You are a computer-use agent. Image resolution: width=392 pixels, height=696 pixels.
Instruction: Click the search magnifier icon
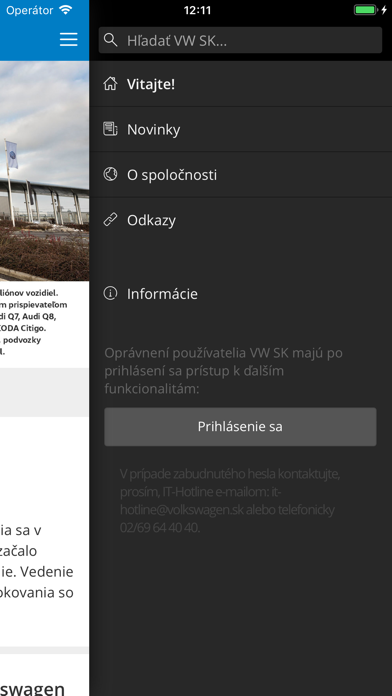click(110, 40)
